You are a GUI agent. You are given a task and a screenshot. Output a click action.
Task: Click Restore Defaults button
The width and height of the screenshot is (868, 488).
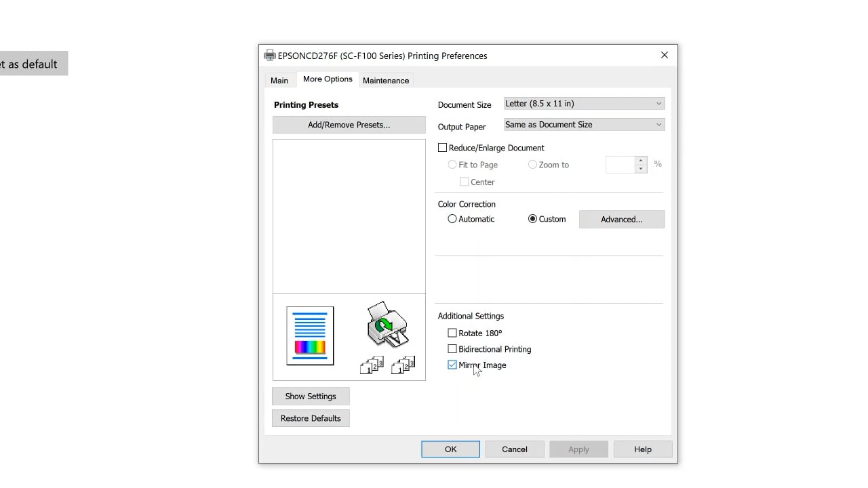311,418
